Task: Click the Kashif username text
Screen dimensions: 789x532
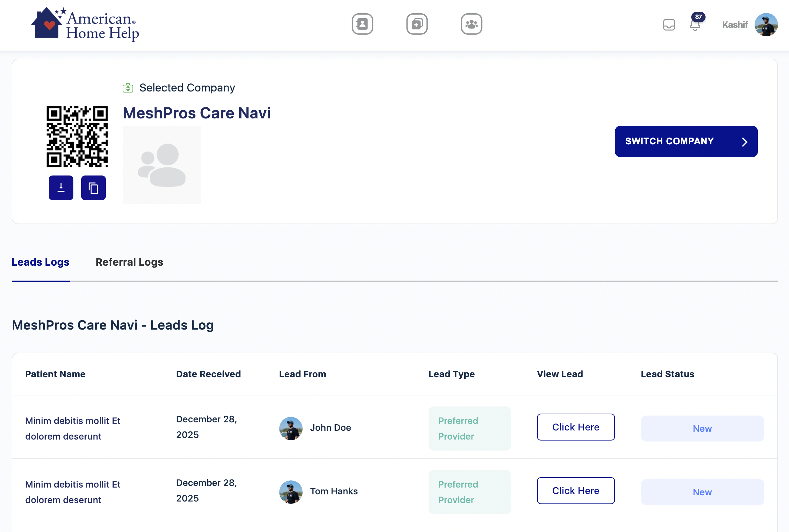Action: click(x=734, y=25)
